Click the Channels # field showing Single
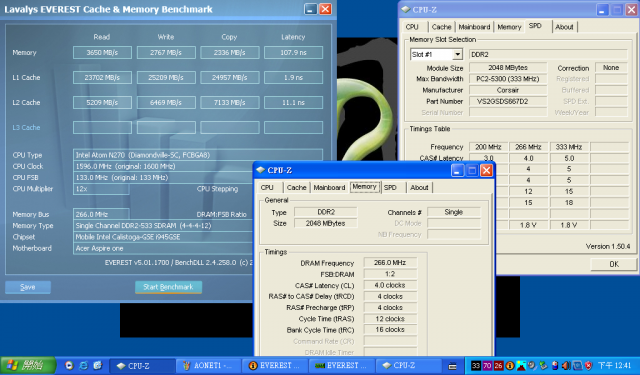The height and width of the screenshot is (375, 640). pyautogui.click(x=453, y=212)
